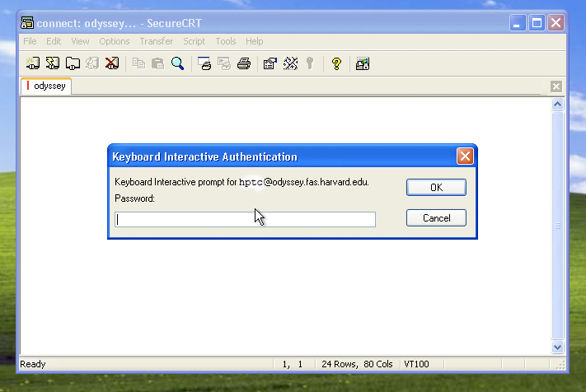The height and width of the screenshot is (392, 586).
Task: Click the Paste clipboard icon
Action: [x=158, y=63]
